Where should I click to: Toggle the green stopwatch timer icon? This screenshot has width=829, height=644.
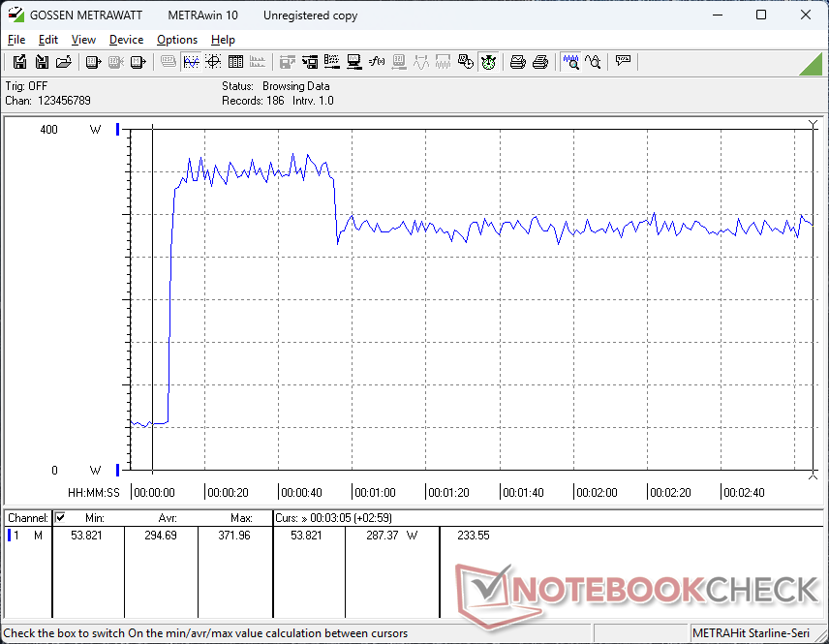488,62
